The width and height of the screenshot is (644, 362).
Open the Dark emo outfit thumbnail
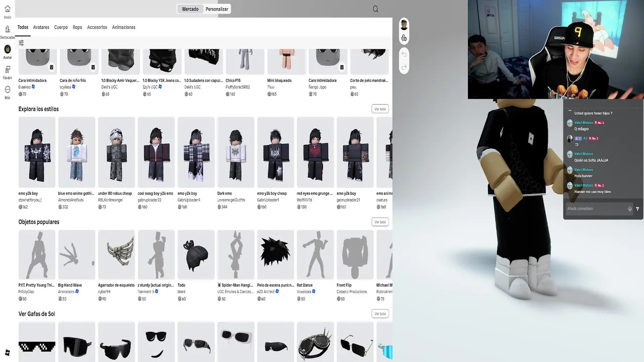(235, 152)
